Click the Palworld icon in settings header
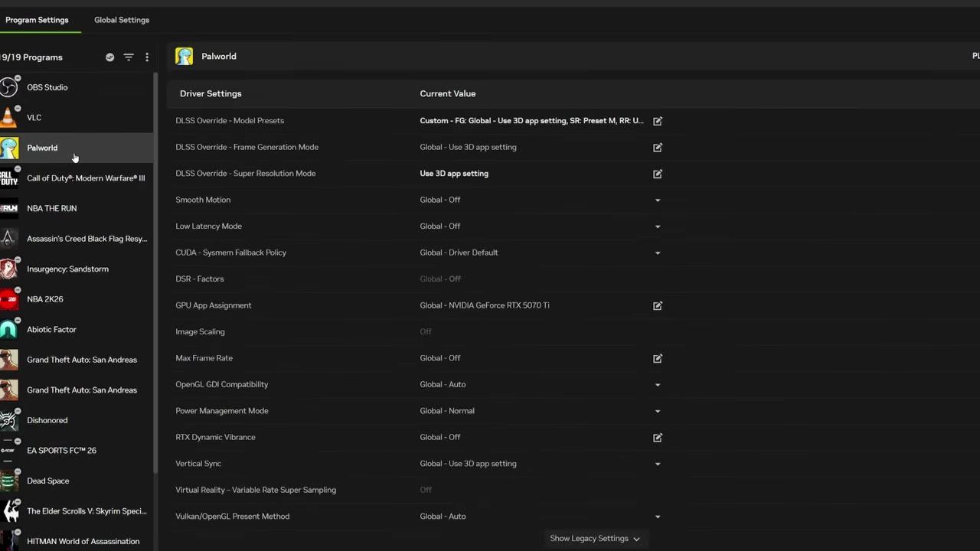The width and height of the screenshot is (980, 551). tap(184, 57)
